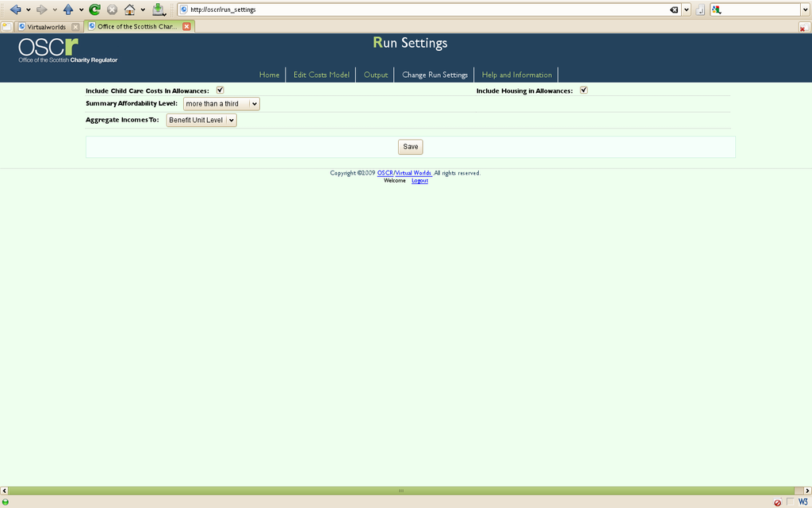Switch to the Virtualworlds browser tab
The height and width of the screenshot is (508, 812).
(x=43, y=26)
